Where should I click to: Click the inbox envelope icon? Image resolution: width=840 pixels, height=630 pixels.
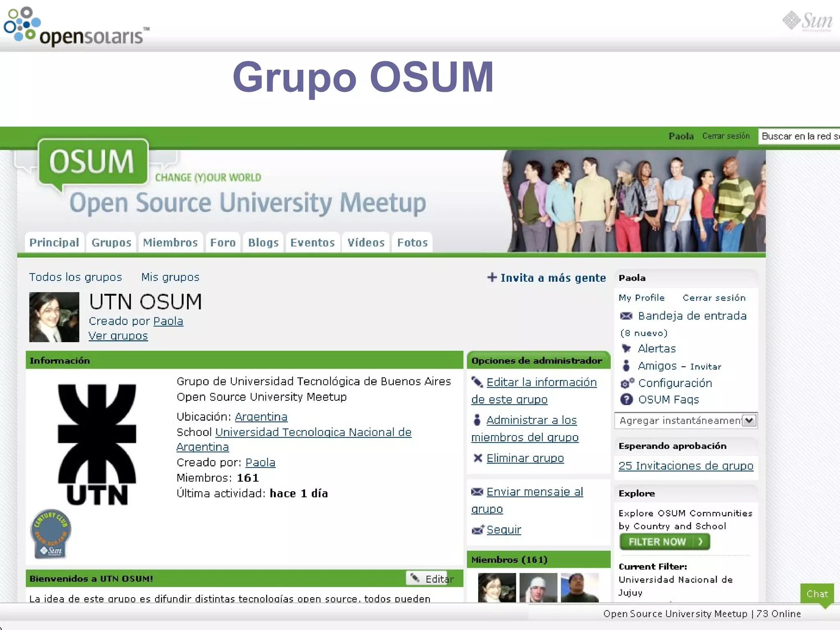click(x=626, y=316)
